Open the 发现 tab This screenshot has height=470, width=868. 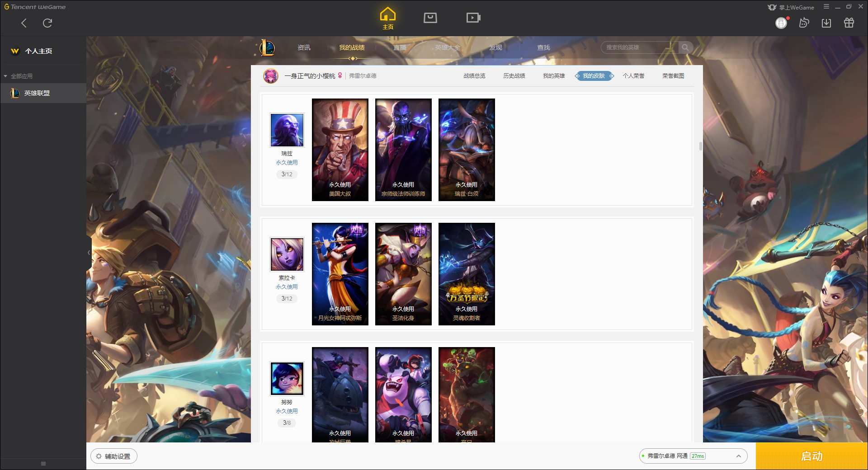click(x=495, y=47)
